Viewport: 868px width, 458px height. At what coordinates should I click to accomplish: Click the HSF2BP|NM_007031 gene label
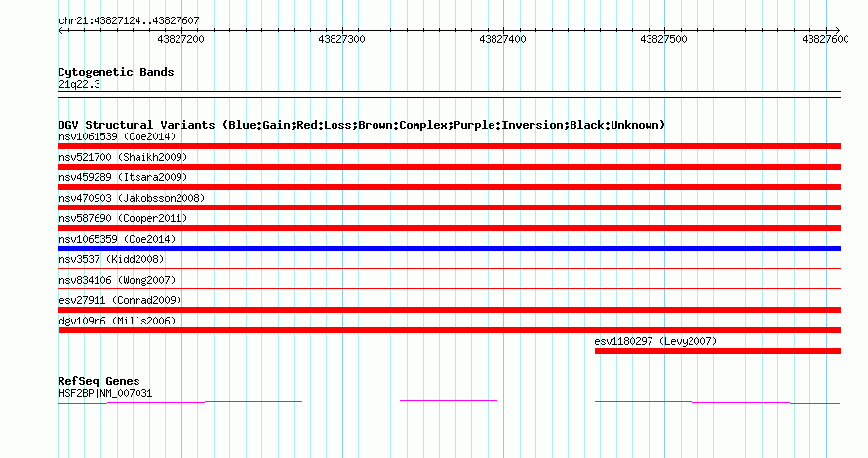tap(105, 394)
